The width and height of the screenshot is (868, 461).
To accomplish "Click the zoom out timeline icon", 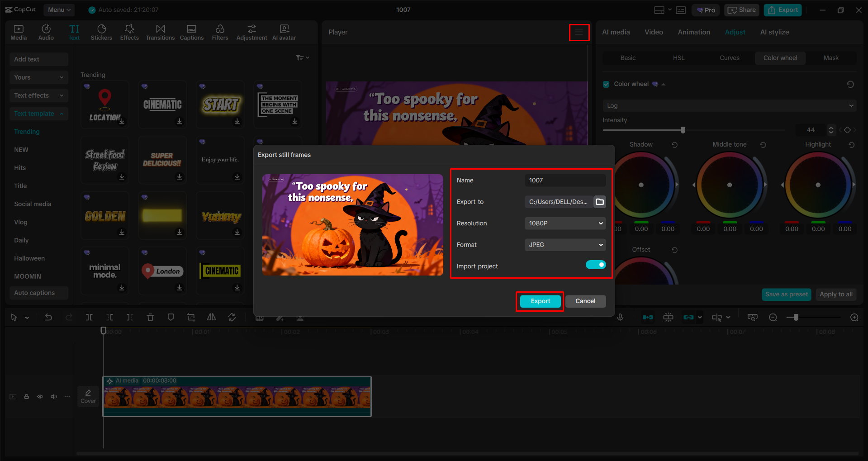I will [x=773, y=318].
